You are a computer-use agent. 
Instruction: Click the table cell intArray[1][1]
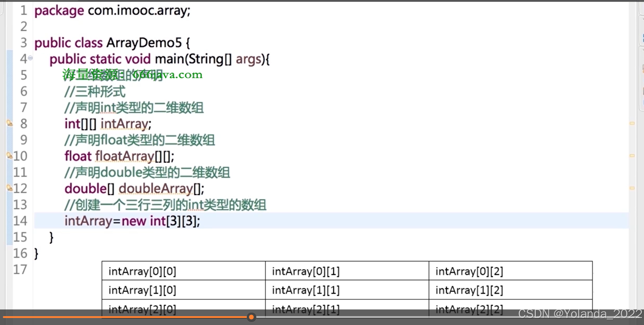point(347,290)
